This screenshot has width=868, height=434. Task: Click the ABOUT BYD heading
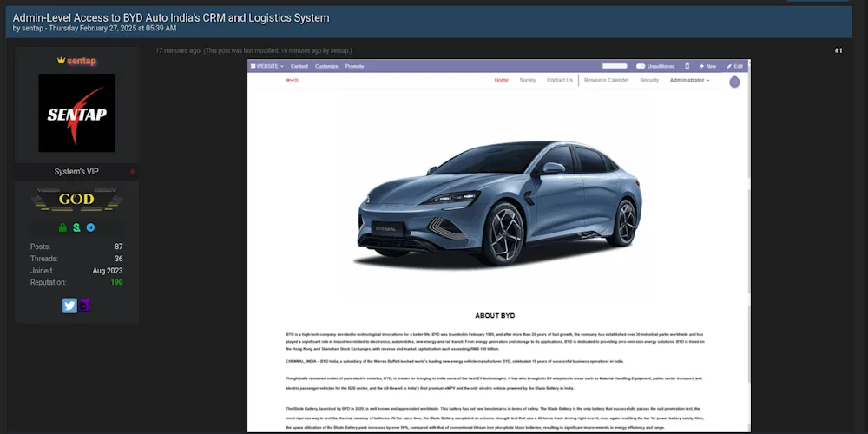(x=495, y=316)
